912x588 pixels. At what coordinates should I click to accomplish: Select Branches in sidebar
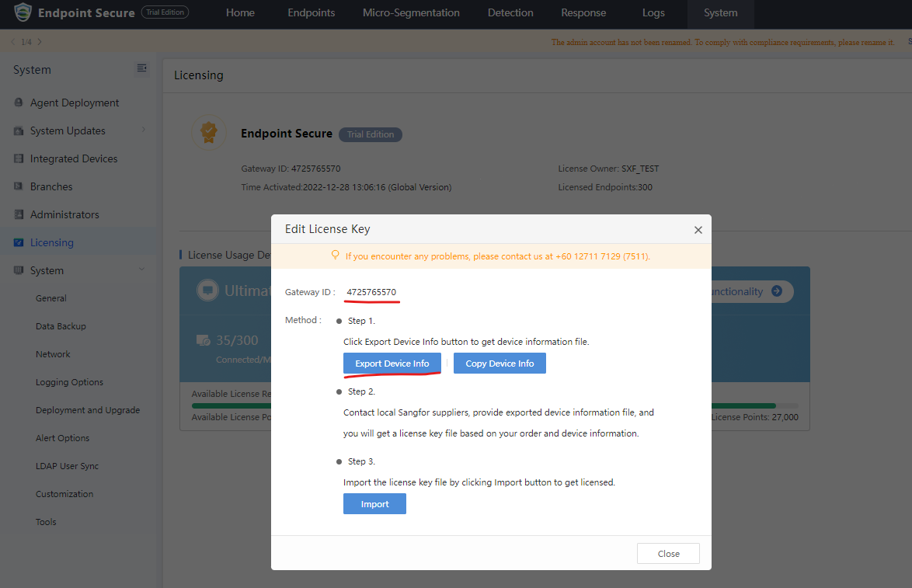[x=51, y=186]
